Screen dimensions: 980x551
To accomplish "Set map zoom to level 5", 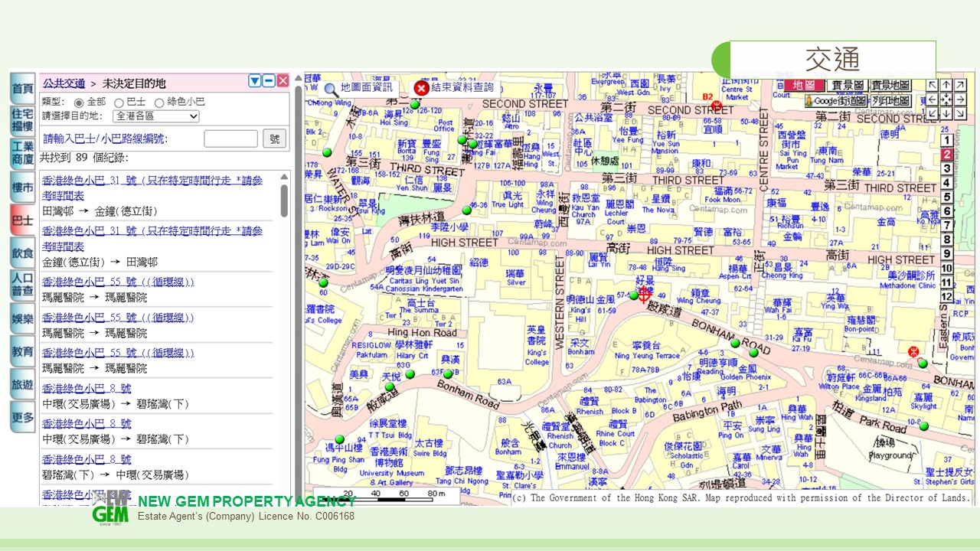I will click(x=946, y=197).
